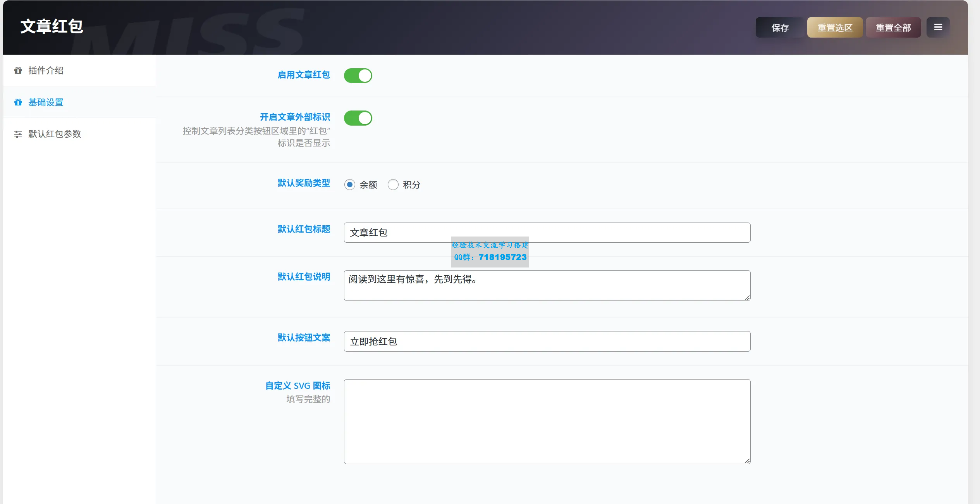This screenshot has width=980, height=504.
Task: Click the 重置选区 button
Action: (835, 28)
